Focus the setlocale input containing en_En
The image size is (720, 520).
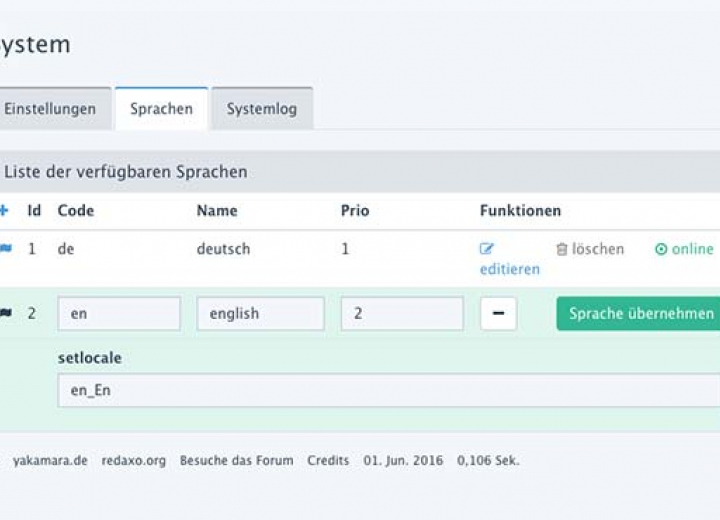[388, 390]
